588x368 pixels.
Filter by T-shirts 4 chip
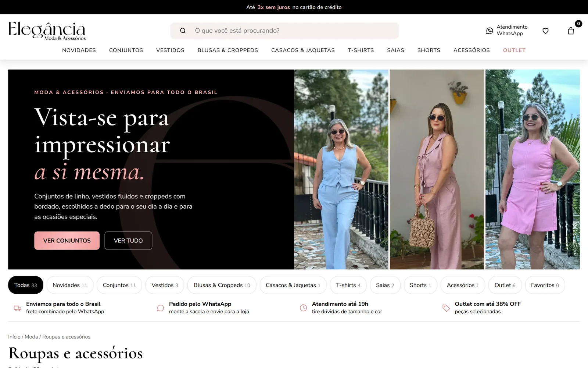348,285
